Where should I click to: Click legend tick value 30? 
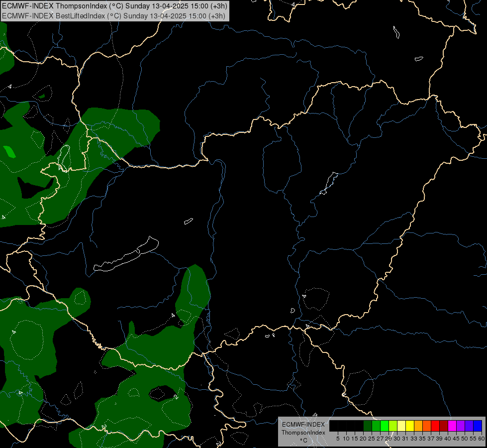point(397,439)
